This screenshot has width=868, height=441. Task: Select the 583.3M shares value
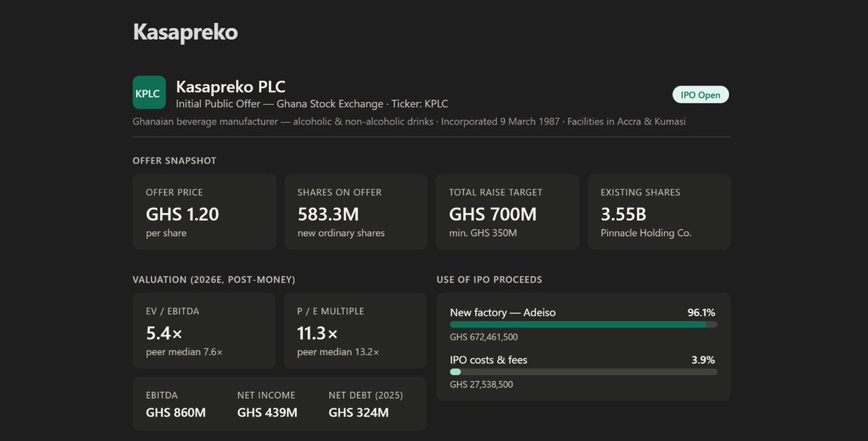[328, 214]
